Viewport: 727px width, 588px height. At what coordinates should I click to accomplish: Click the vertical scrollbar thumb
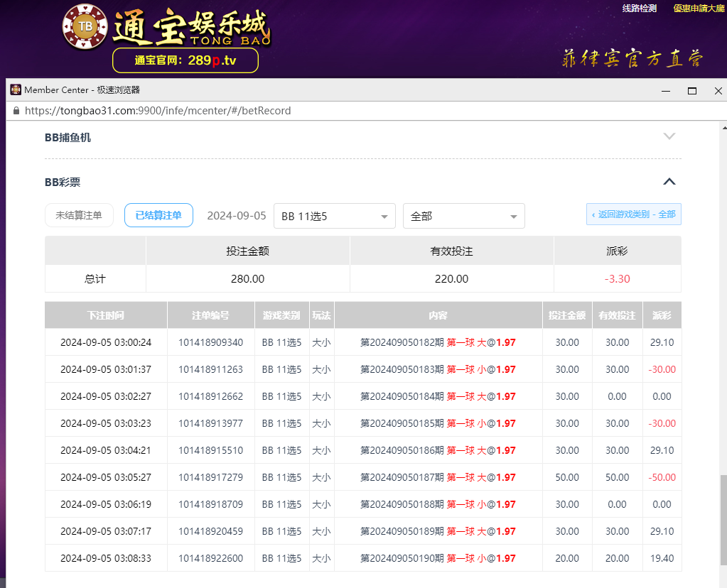(x=723, y=518)
